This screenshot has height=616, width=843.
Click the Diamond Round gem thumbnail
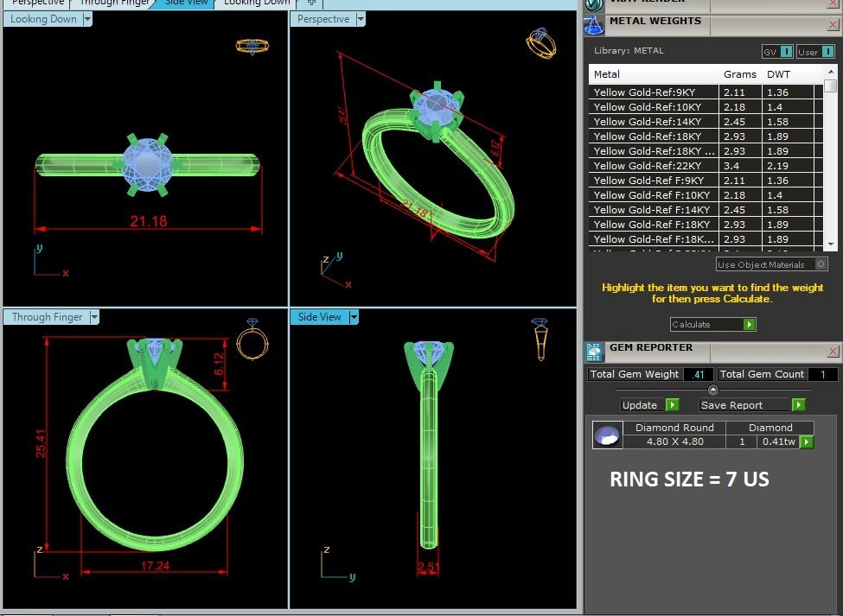point(608,435)
